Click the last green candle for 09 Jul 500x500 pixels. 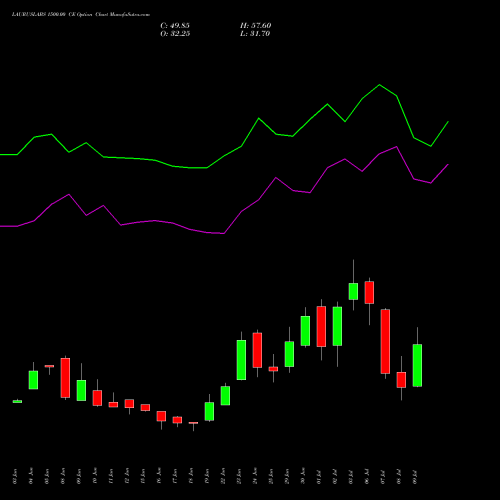pyautogui.click(x=417, y=365)
